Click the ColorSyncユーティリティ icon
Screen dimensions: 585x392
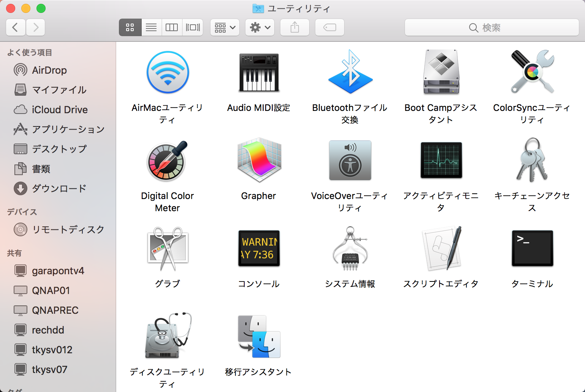click(532, 72)
